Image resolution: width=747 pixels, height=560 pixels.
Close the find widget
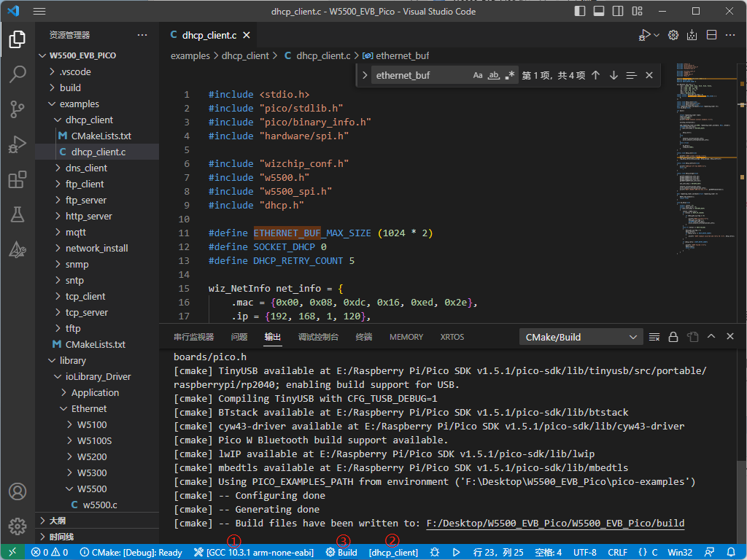coord(649,75)
